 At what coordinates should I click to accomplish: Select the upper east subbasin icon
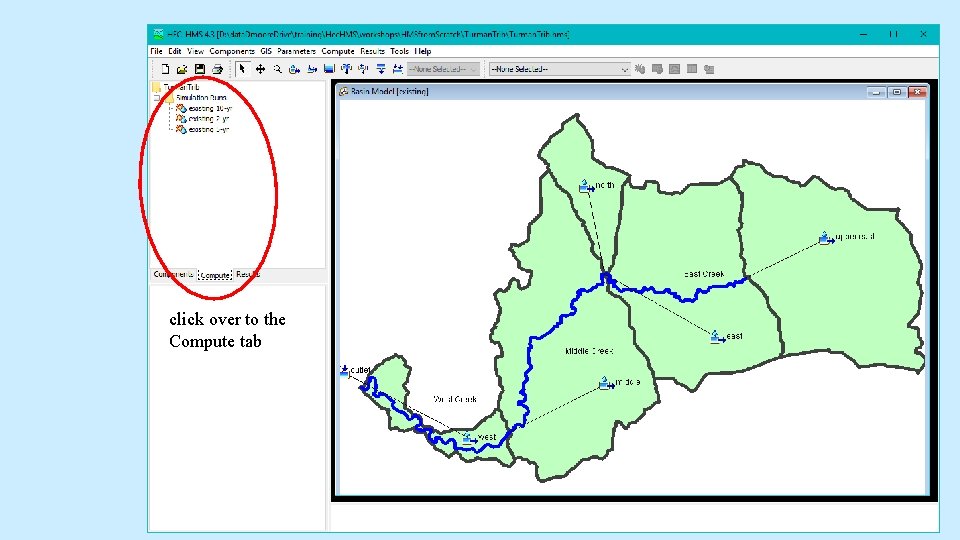(x=826, y=238)
